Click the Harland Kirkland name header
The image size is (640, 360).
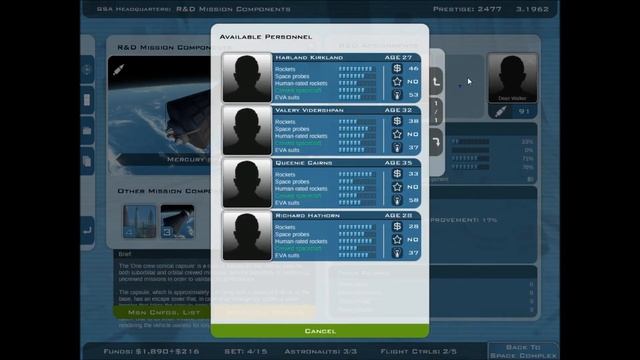coord(309,58)
